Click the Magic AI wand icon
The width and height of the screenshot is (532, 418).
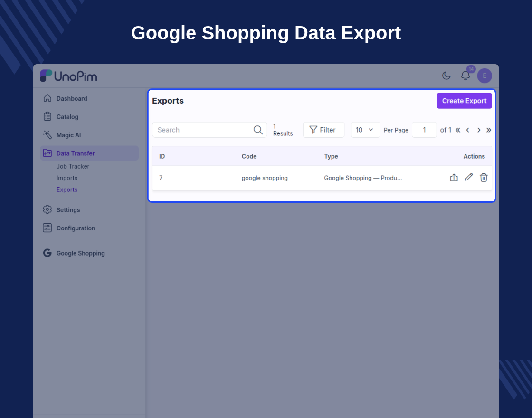point(47,135)
